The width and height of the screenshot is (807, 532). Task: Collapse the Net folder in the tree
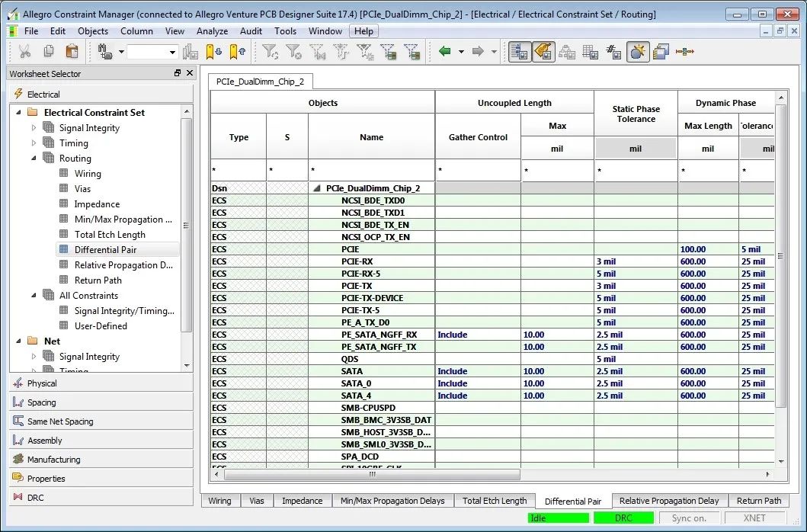[x=18, y=341]
